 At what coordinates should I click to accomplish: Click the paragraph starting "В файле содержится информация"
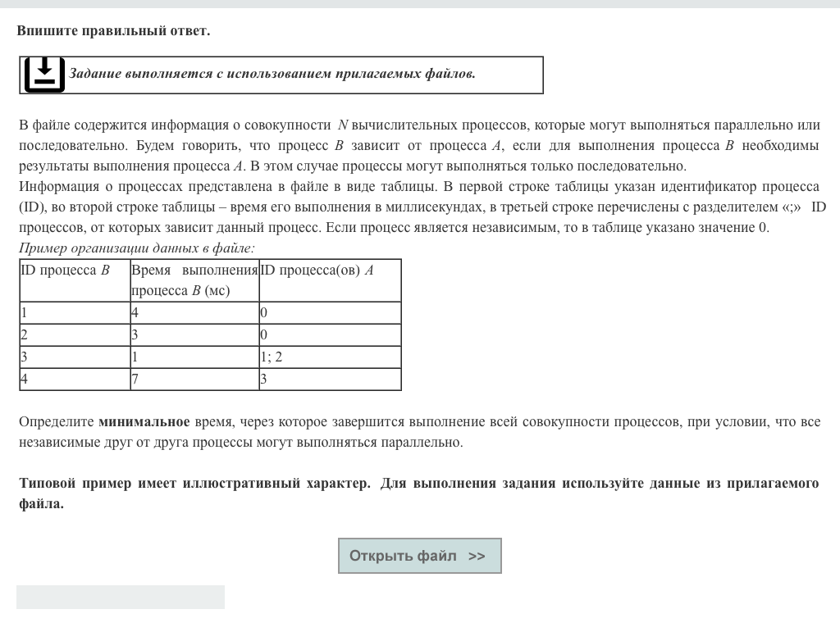[419, 145]
